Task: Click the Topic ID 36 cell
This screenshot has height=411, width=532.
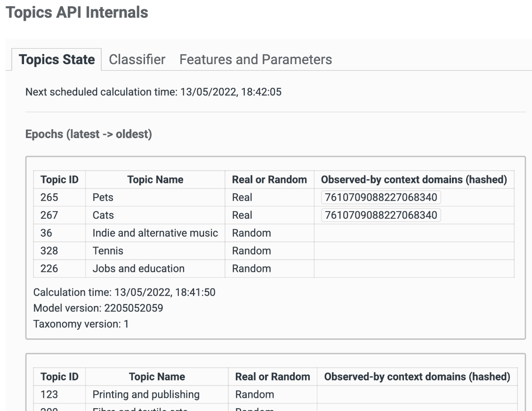Action: [x=47, y=233]
